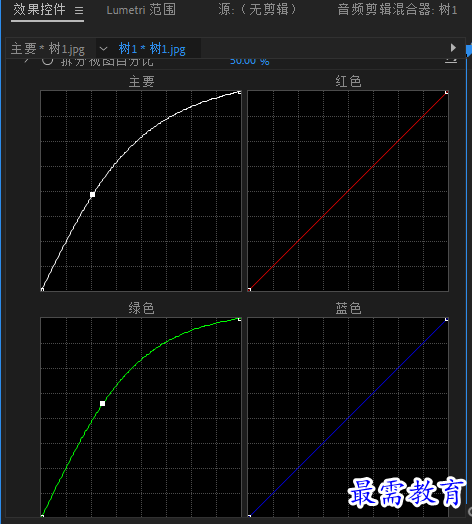Select white control point on 绿色 curve
Screen dimensions: 472x524
coord(103,403)
